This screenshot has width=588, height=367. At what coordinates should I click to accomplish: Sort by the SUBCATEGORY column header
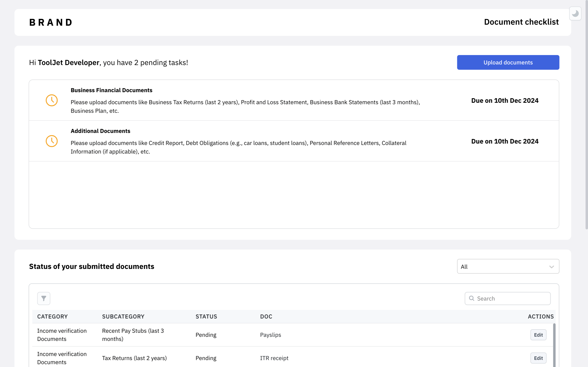click(x=123, y=316)
